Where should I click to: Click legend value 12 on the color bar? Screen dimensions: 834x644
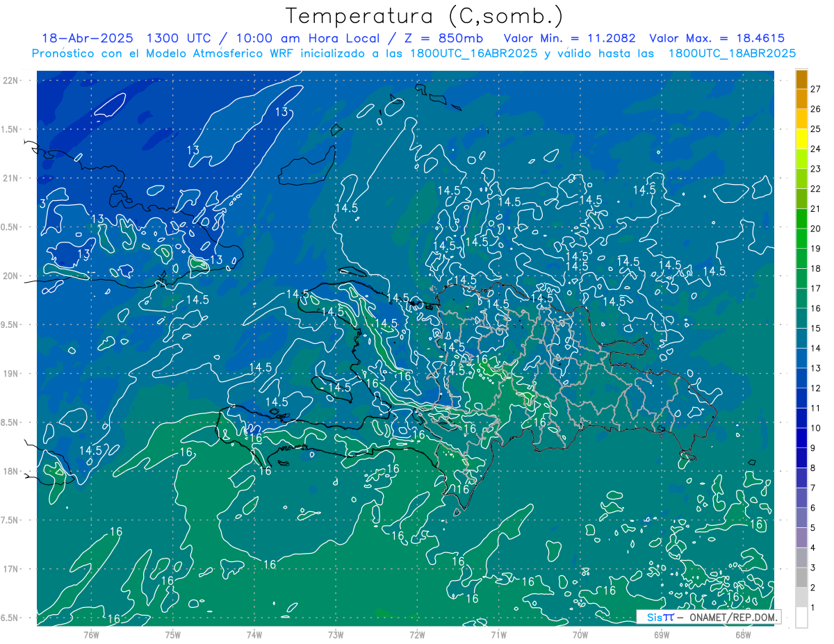point(816,388)
